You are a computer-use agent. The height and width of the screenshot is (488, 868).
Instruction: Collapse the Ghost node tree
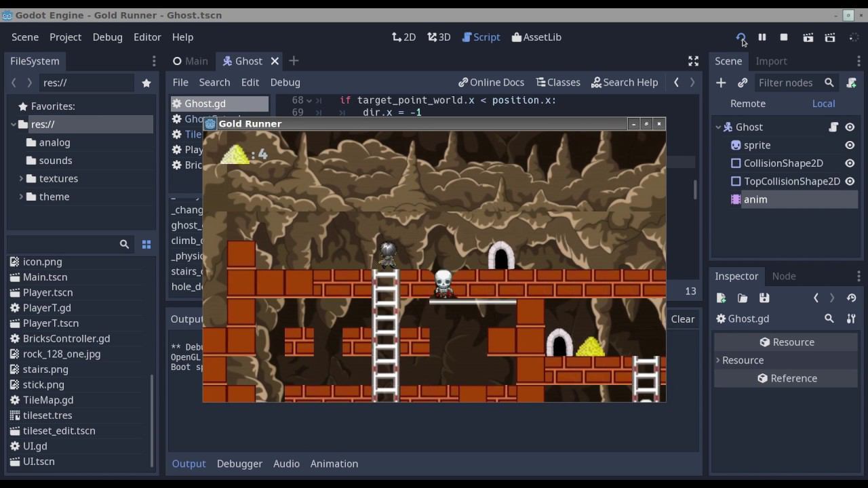coord(719,127)
